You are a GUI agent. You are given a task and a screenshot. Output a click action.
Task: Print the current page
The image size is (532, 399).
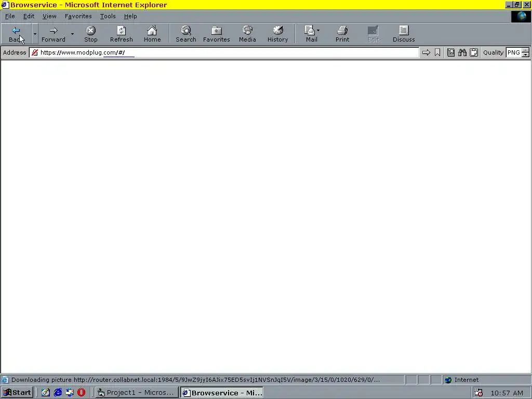tap(342, 34)
